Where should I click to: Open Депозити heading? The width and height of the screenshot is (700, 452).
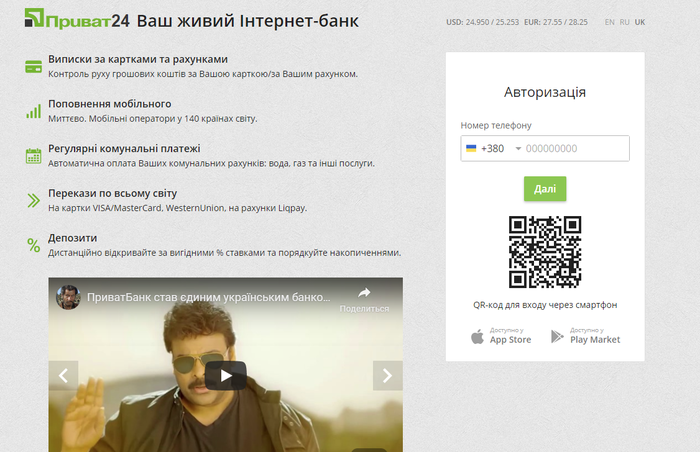(x=72, y=238)
